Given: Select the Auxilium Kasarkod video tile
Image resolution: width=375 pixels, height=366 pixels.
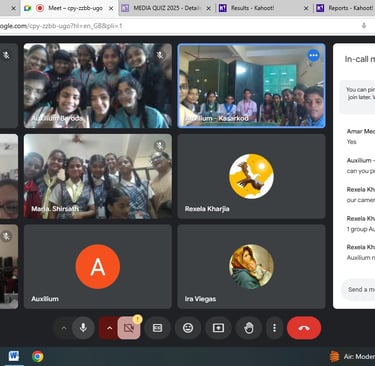Looking at the screenshot, I should (x=251, y=86).
